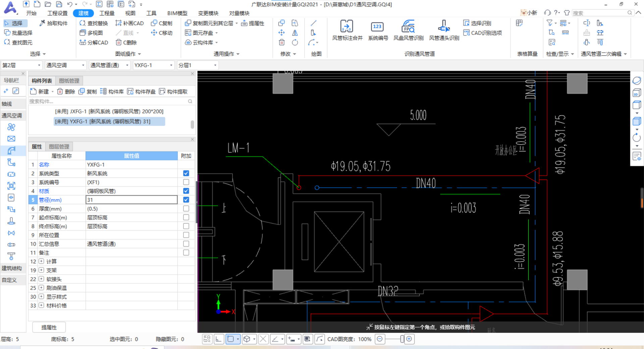Select JXFG-1 in the component list

pos(109,111)
